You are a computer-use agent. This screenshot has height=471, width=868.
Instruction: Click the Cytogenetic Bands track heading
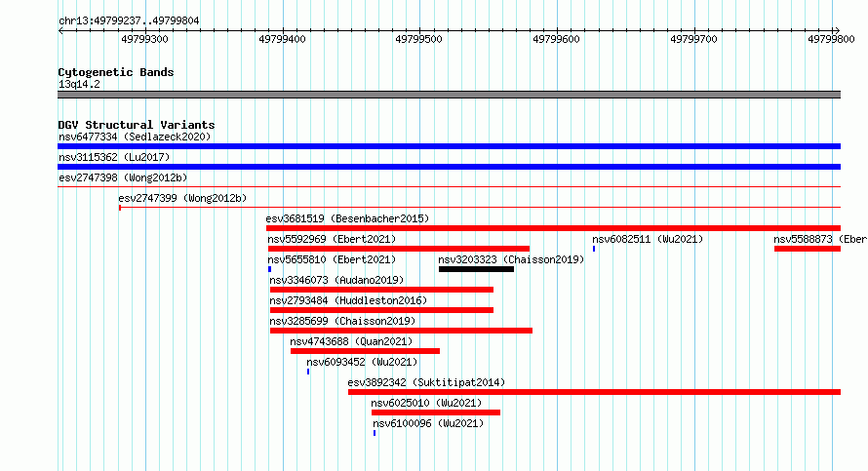click(116, 72)
